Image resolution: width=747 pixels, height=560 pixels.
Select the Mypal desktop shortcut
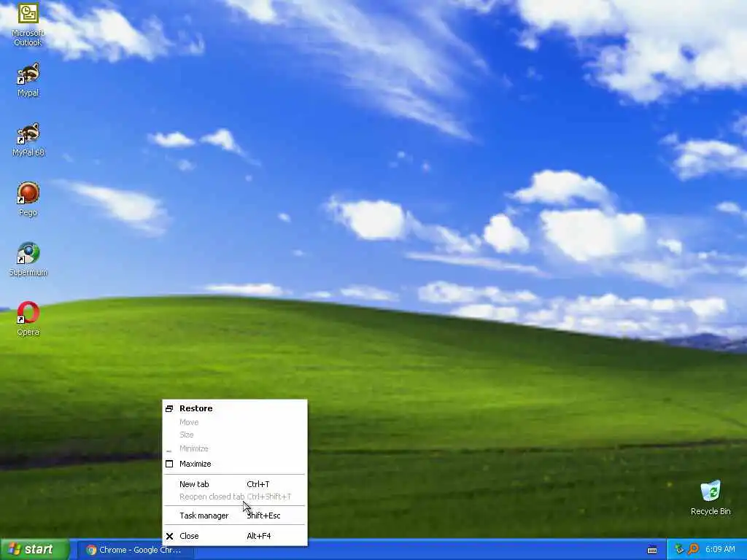(x=28, y=80)
